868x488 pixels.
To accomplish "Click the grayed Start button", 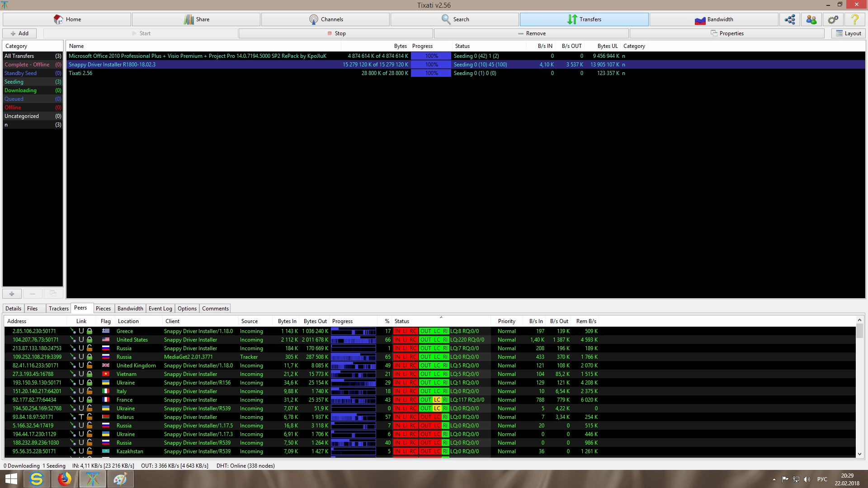I will click(141, 33).
